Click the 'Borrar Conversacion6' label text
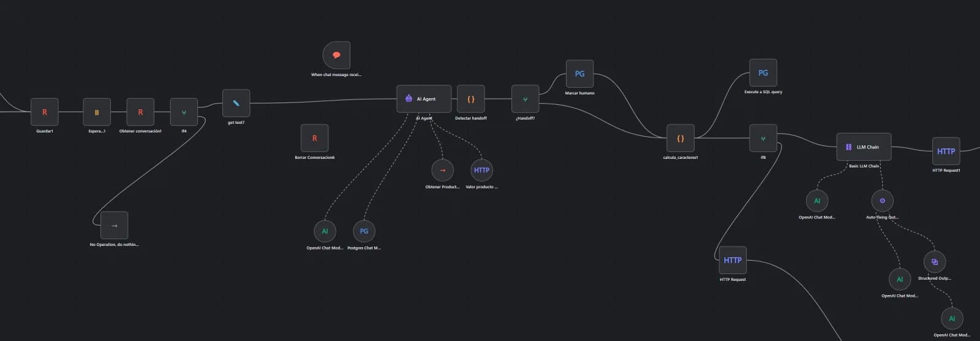Image resolution: width=980 pixels, height=341 pixels. [315, 158]
